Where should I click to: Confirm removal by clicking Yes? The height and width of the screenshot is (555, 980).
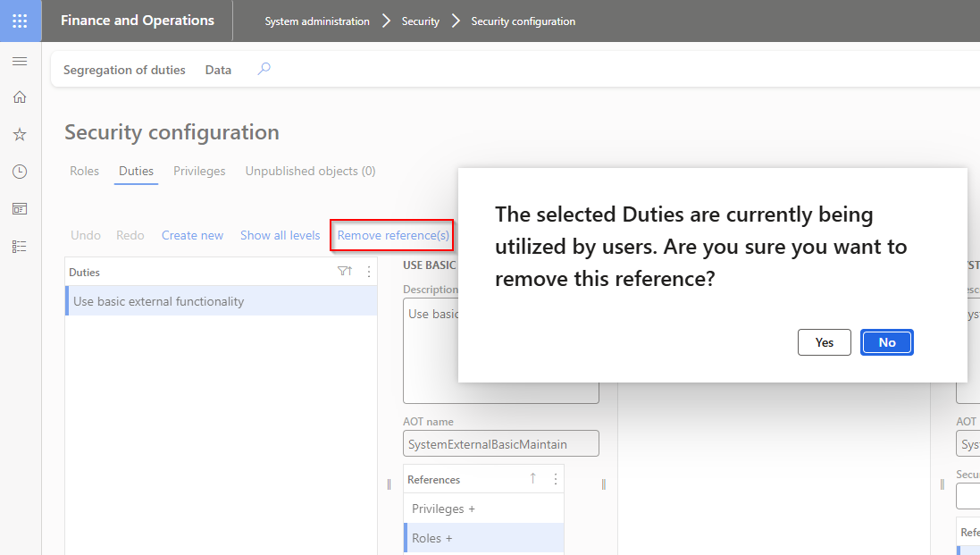point(824,342)
